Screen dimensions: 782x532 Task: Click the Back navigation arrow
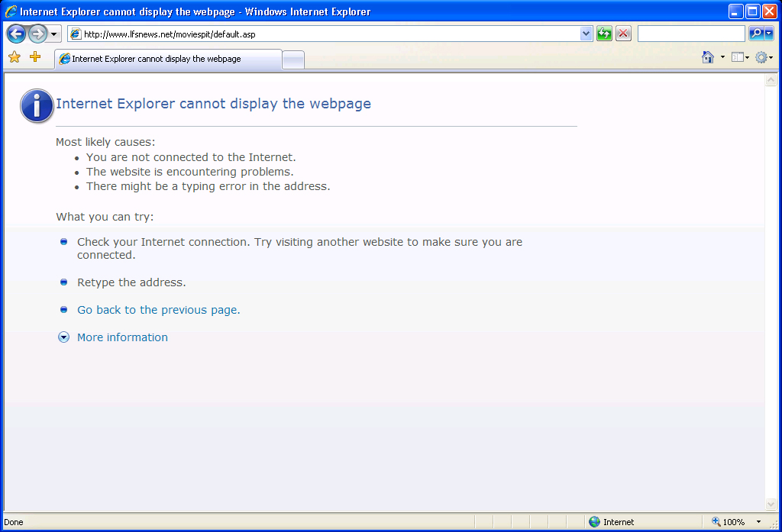[x=17, y=34]
